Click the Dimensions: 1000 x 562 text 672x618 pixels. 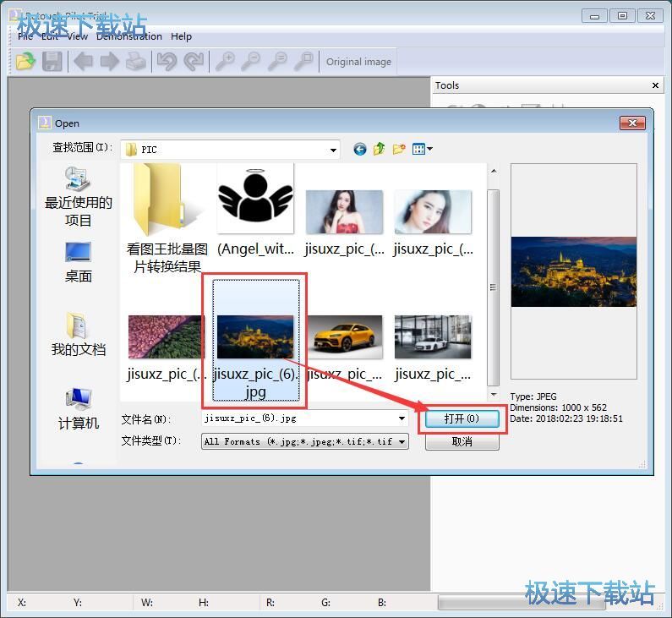pyautogui.click(x=559, y=407)
